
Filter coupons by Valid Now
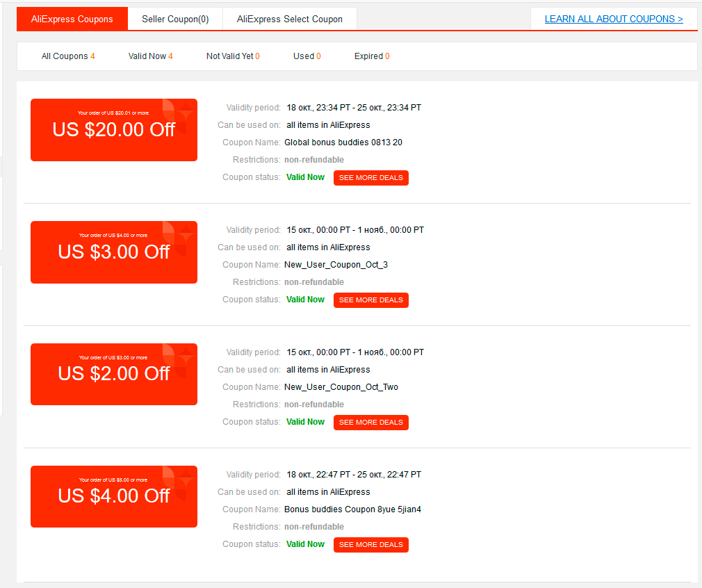click(150, 56)
